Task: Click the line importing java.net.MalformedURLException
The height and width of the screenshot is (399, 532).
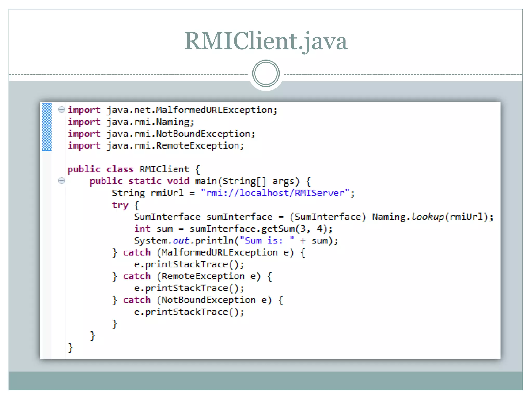Action: 172,110
